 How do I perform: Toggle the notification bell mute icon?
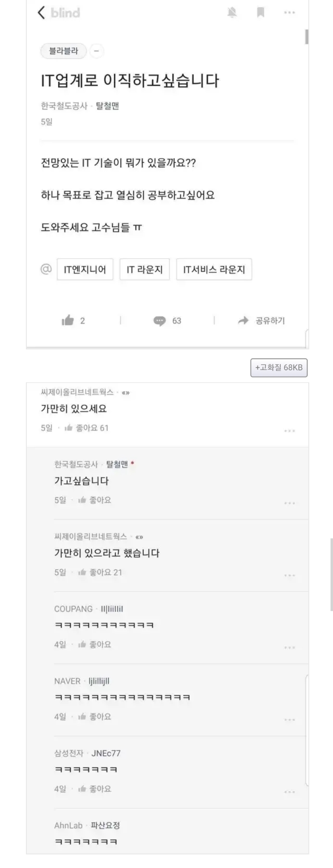pos(232,13)
